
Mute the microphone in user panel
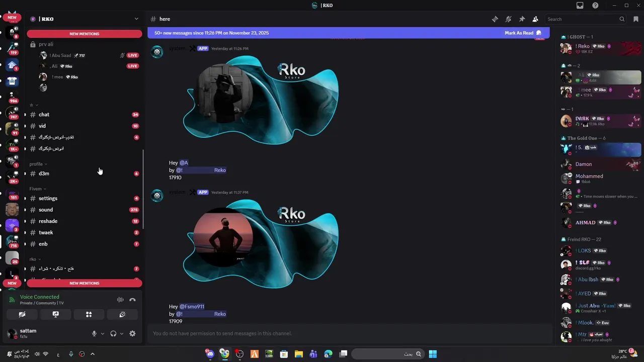click(x=94, y=333)
